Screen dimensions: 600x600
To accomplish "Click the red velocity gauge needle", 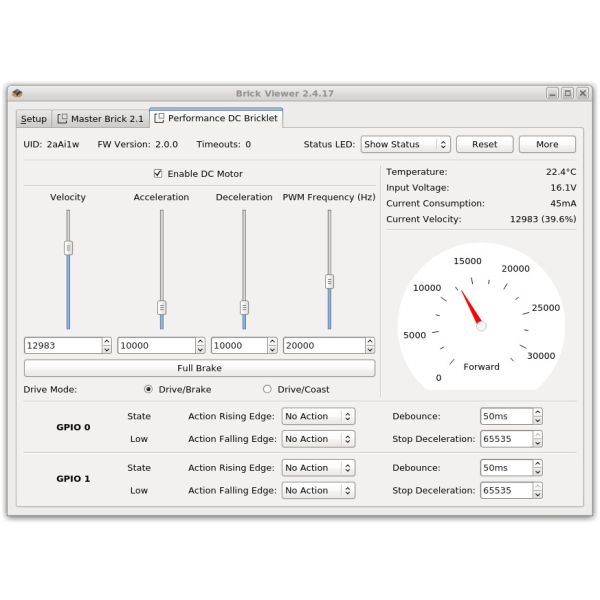I will [471, 308].
